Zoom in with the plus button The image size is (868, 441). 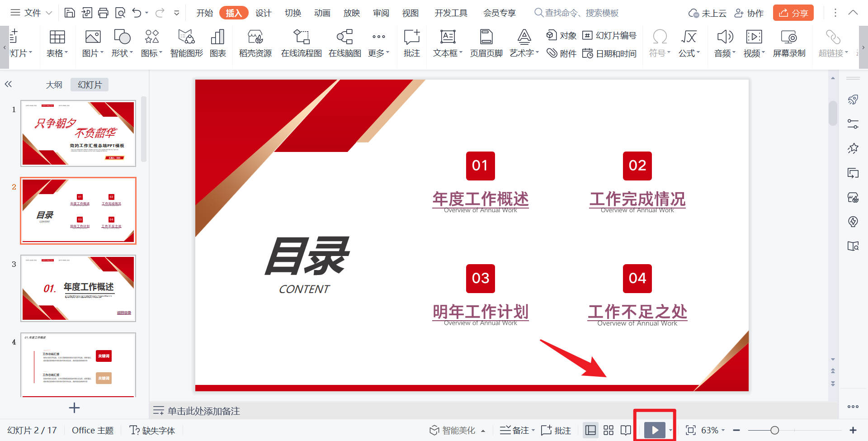(x=853, y=430)
